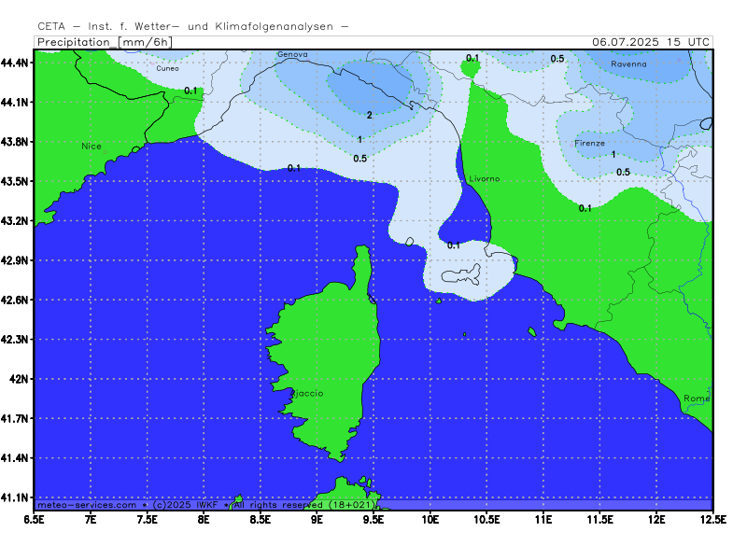This screenshot has height=560, width=747.
Task: Select the 11.5E longitude label
Action: 599,519
